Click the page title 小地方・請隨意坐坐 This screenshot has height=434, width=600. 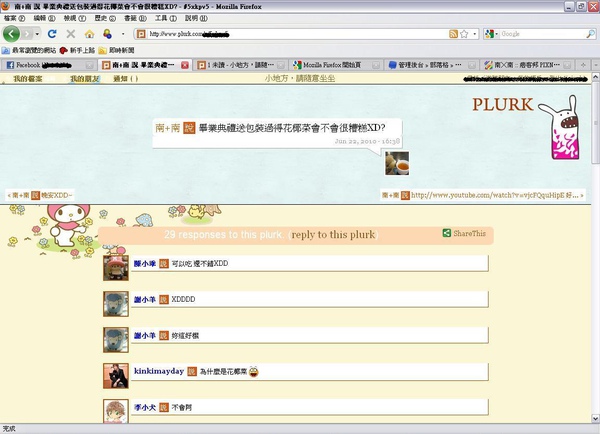pos(300,78)
